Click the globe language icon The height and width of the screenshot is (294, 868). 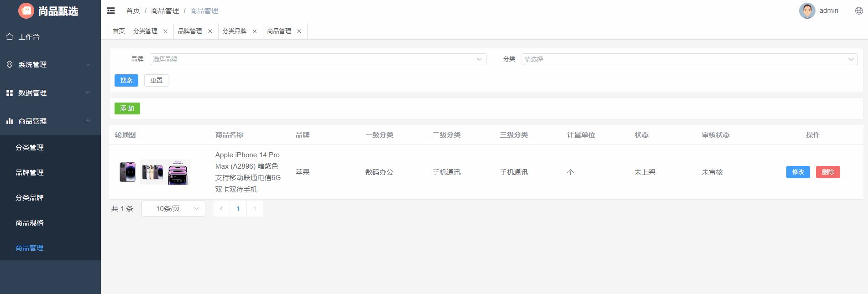858,11
